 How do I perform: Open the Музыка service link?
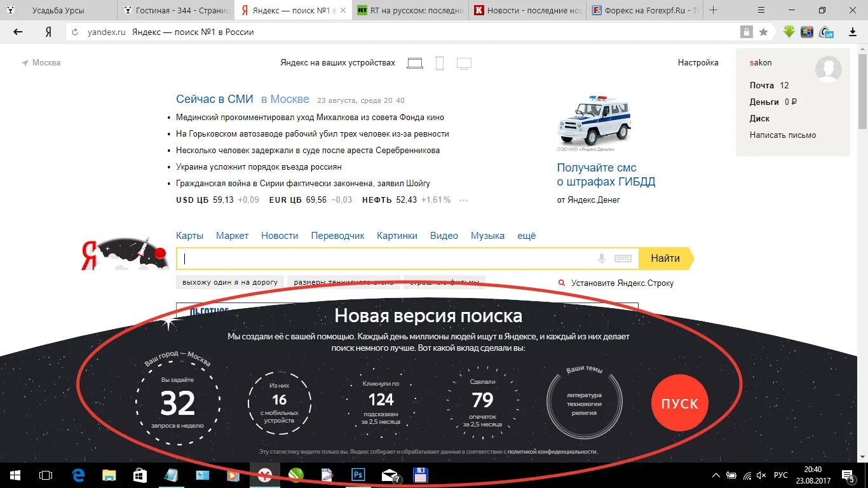click(x=487, y=236)
